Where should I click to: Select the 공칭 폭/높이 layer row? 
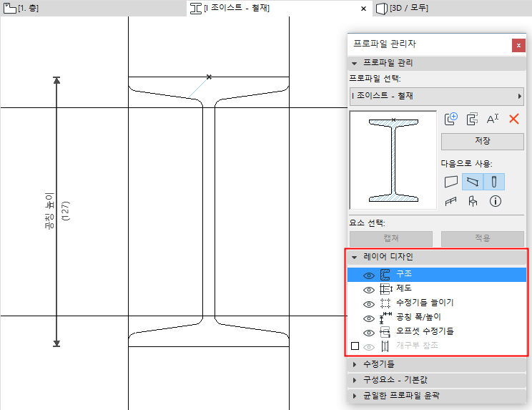[437, 318]
